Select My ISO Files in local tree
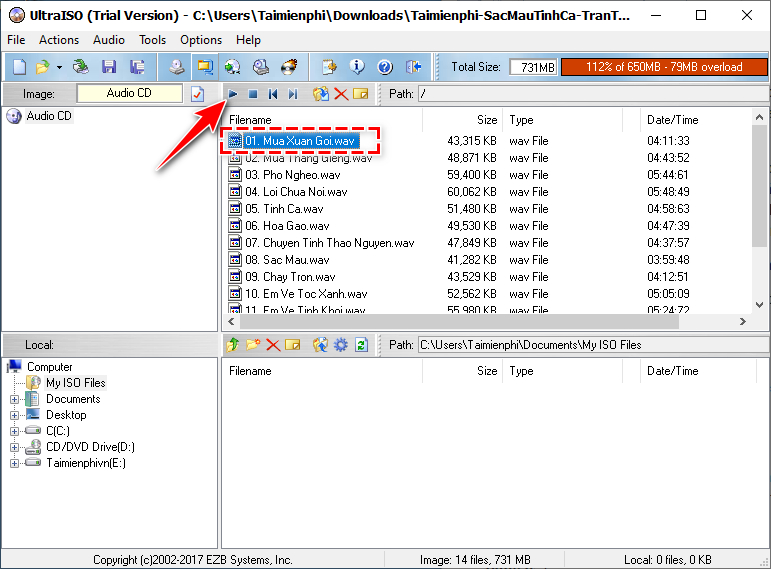 click(x=75, y=383)
